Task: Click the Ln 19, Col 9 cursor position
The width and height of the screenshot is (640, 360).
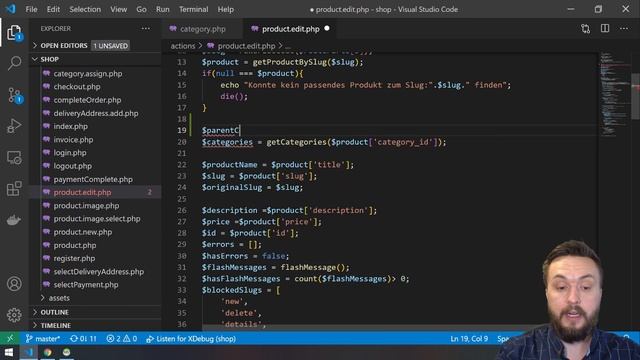Action: point(469,338)
